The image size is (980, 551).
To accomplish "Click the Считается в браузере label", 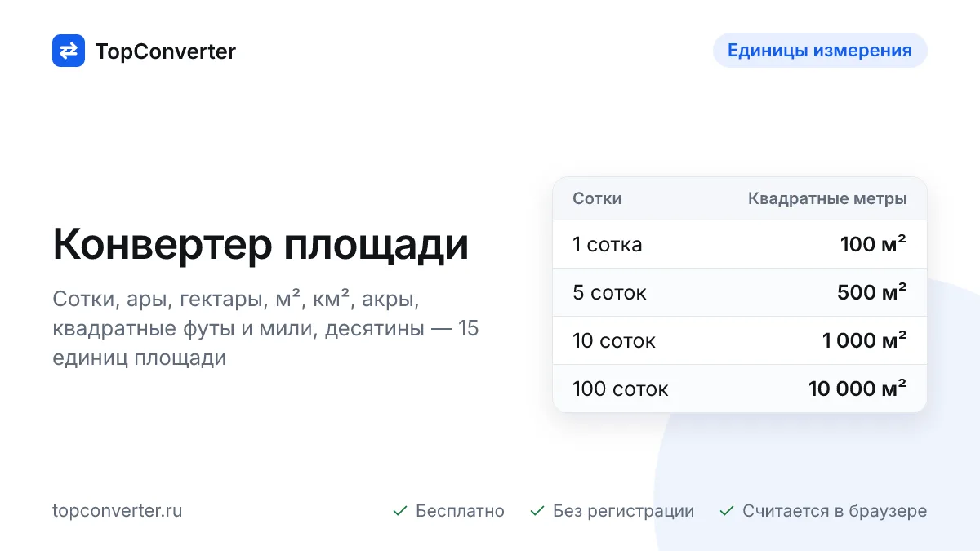I will [x=835, y=511].
